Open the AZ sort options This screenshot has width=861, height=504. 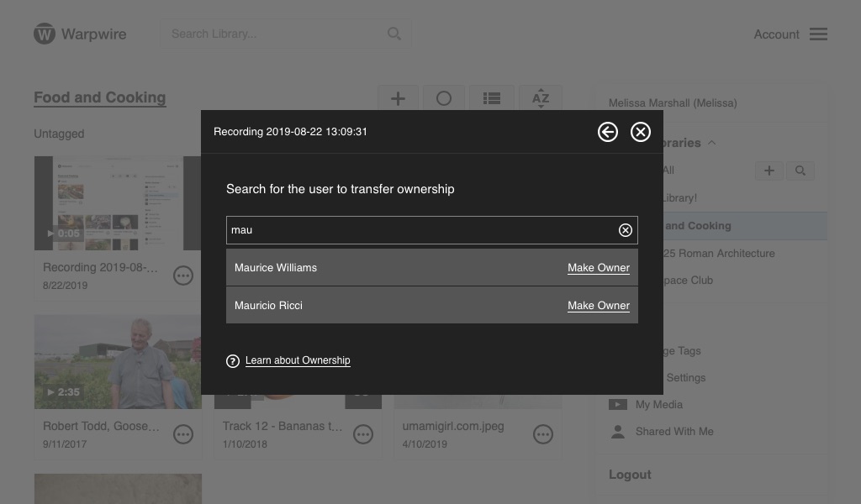541,98
